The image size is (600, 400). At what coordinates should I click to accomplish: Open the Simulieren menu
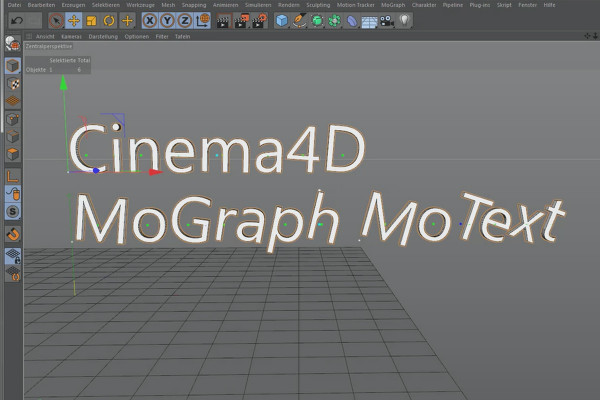pyautogui.click(x=258, y=5)
